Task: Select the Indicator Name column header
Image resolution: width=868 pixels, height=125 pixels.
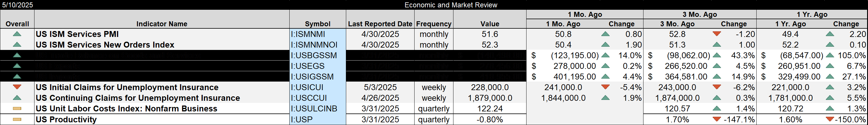Action: pyautogui.click(x=161, y=24)
